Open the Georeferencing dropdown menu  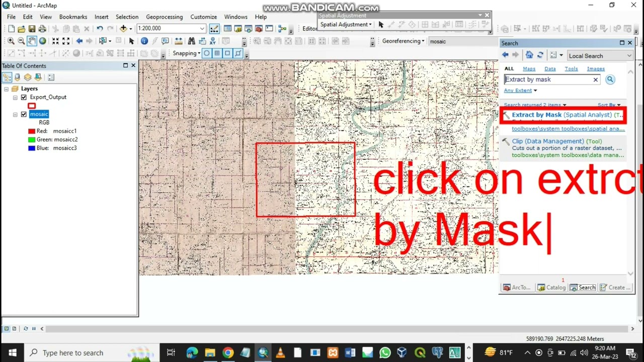pyautogui.click(x=403, y=41)
